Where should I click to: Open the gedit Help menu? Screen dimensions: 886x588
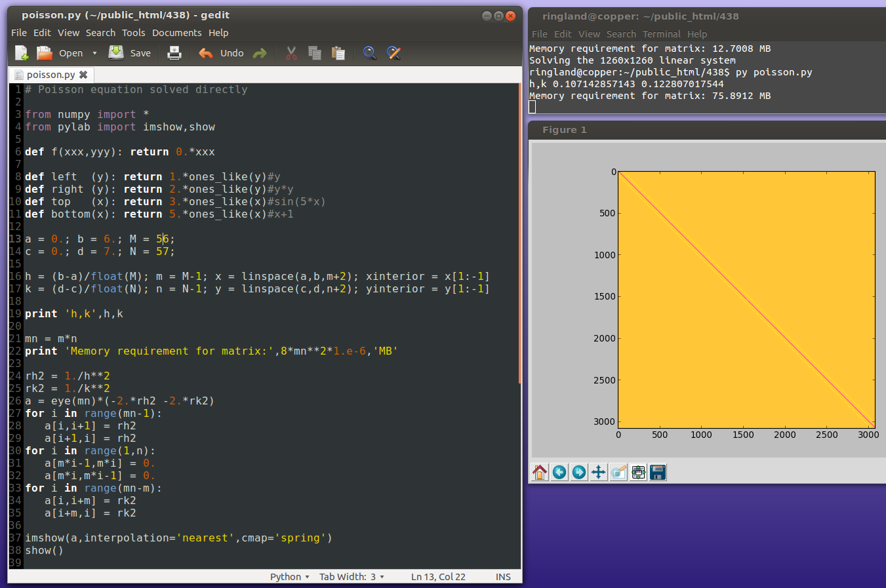click(x=218, y=33)
